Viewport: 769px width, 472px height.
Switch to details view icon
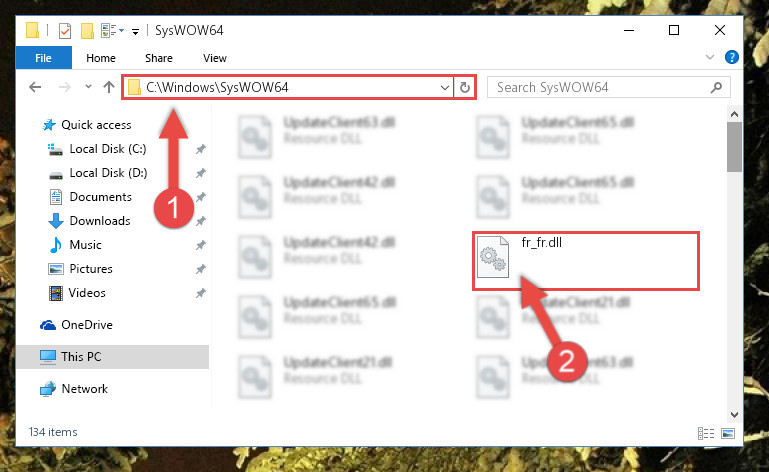706,433
